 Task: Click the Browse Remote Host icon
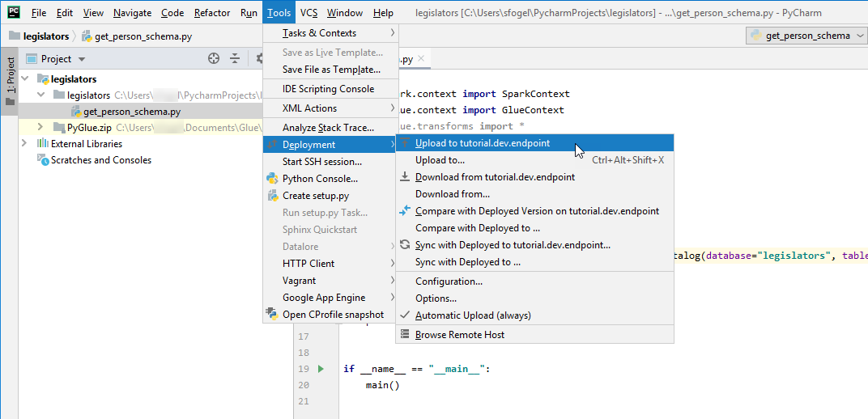(405, 335)
